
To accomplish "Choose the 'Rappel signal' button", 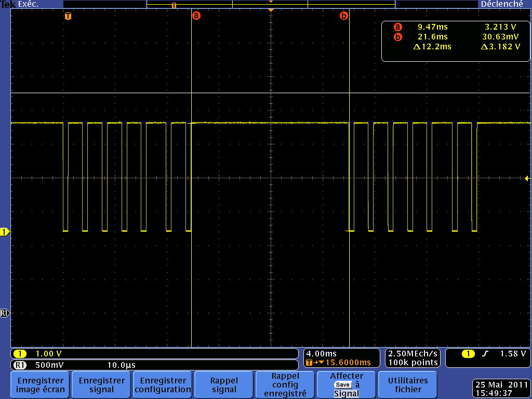I will pyautogui.click(x=224, y=385).
